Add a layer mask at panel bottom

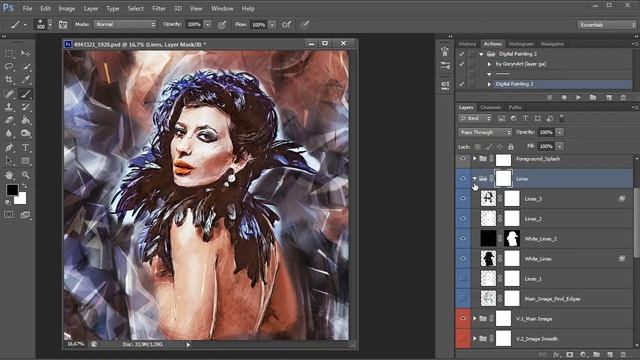coord(570,355)
